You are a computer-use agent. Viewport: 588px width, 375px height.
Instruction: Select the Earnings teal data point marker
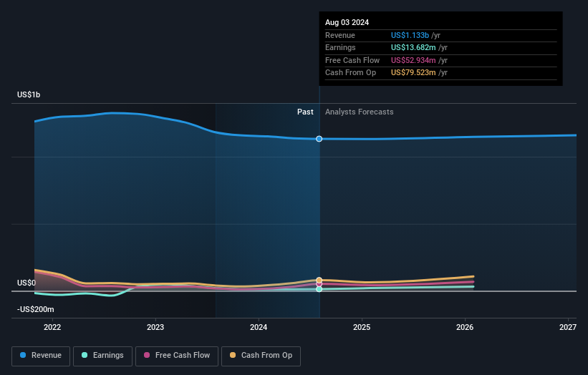(x=319, y=289)
